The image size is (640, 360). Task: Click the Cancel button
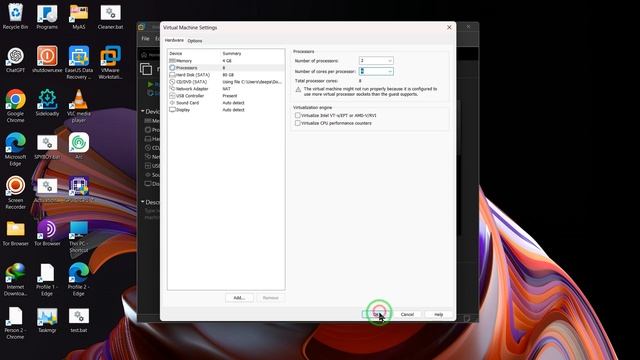[407, 314]
